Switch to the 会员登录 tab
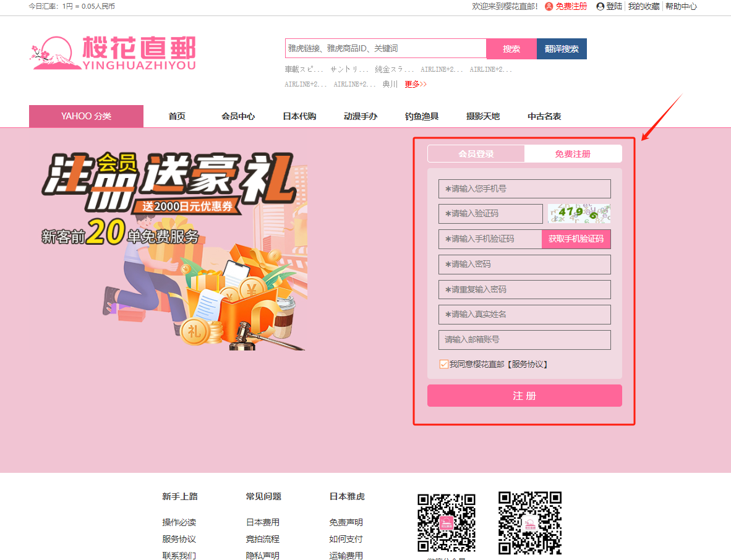 [x=476, y=153]
